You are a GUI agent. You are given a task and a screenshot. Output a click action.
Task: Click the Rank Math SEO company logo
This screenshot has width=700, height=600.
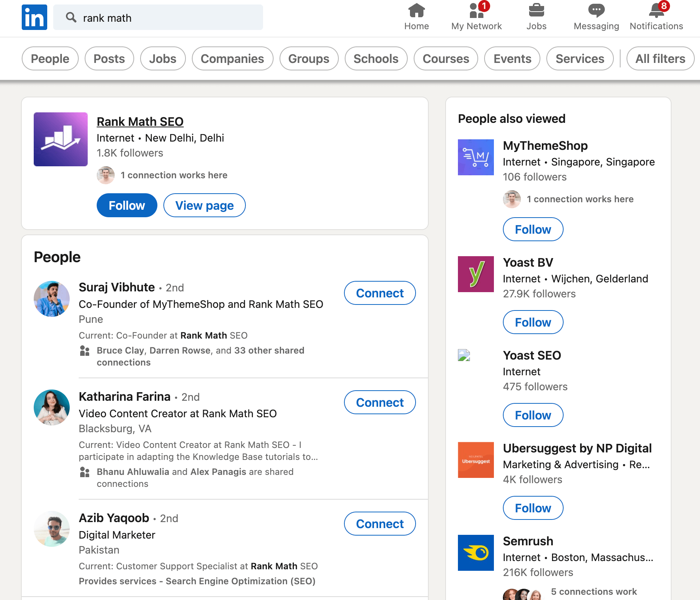(61, 139)
